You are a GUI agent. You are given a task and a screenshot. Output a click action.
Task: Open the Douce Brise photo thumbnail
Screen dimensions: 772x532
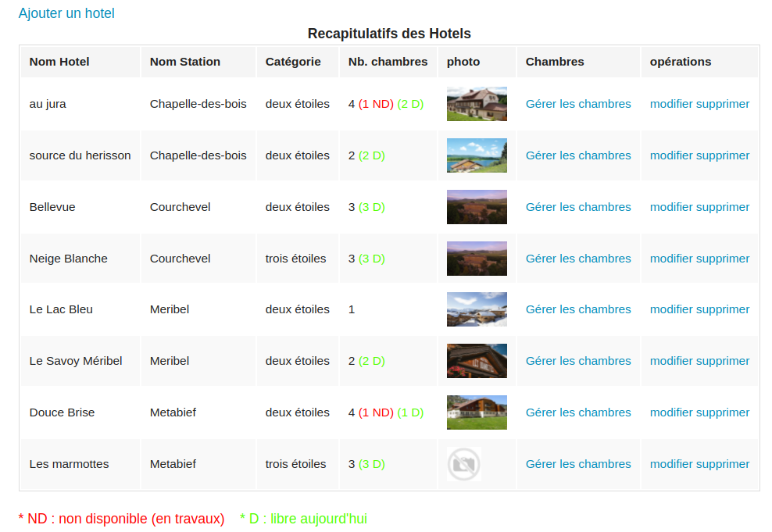pos(477,412)
